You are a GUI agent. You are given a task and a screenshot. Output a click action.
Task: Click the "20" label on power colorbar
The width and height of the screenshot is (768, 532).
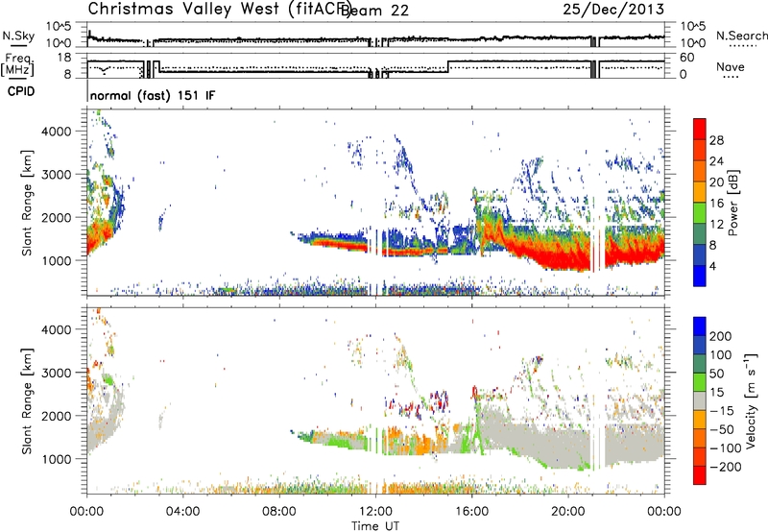click(716, 182)
